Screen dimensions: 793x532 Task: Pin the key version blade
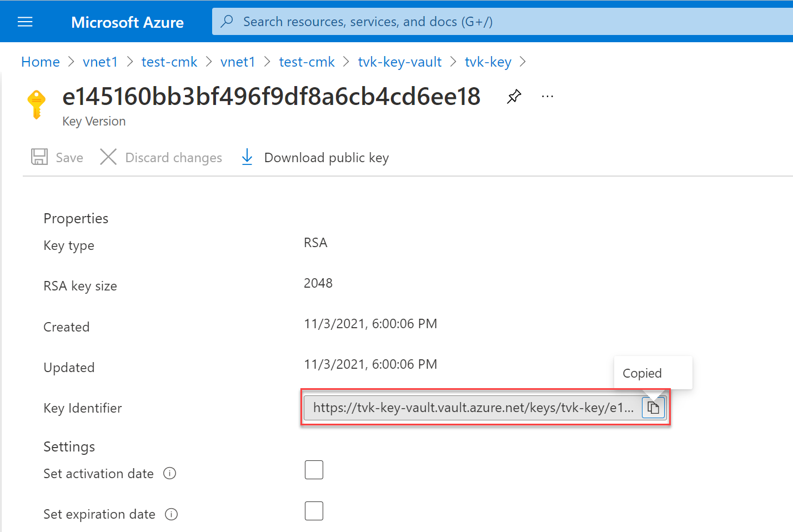(514, 96)
